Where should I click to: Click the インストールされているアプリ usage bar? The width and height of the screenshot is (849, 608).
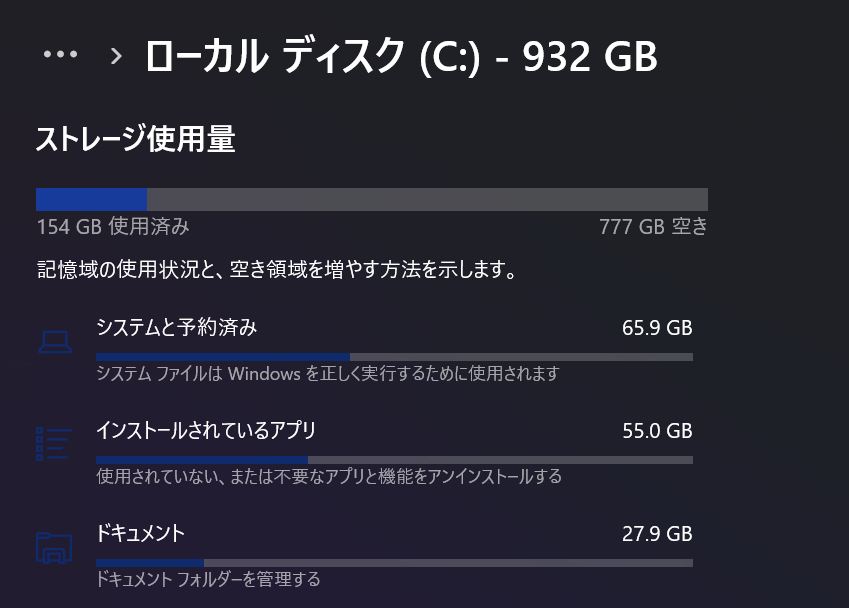pos(394,460)
